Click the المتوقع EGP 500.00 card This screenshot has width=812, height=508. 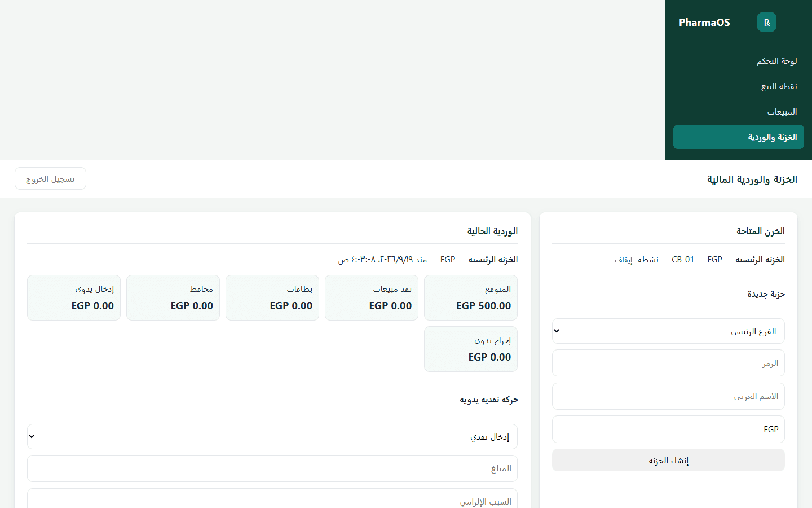[x=471, y=298]
